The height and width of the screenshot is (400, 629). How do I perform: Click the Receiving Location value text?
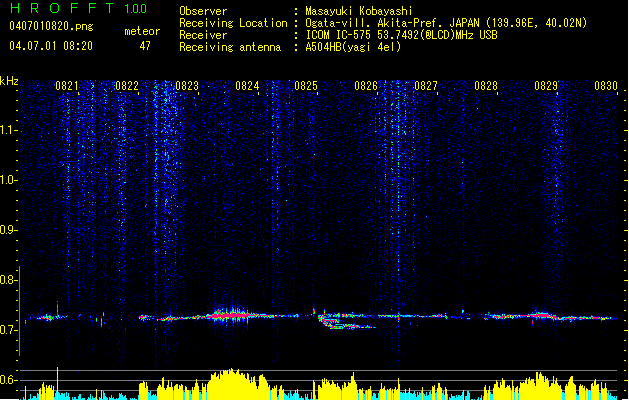pos(446,23)
